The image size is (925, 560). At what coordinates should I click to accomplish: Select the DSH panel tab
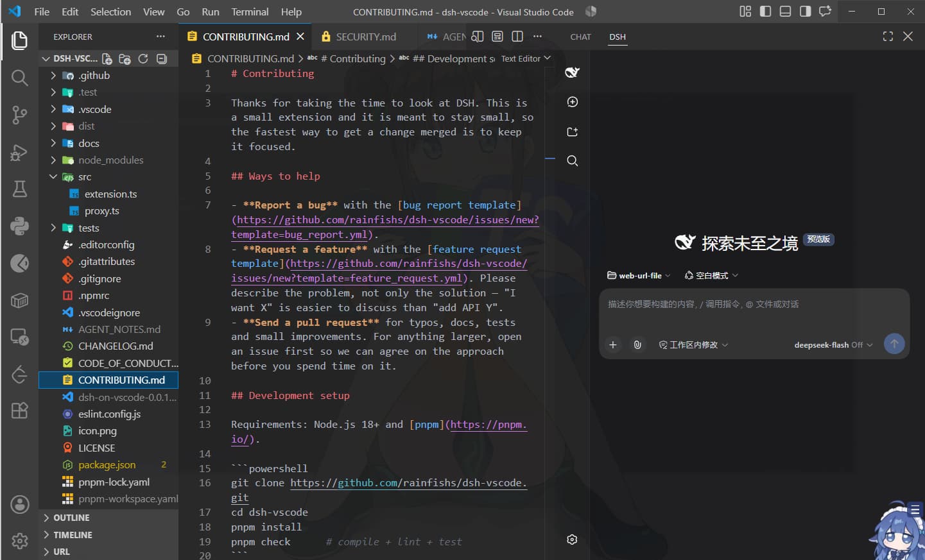pyautogui.click(x=618, y=37)
